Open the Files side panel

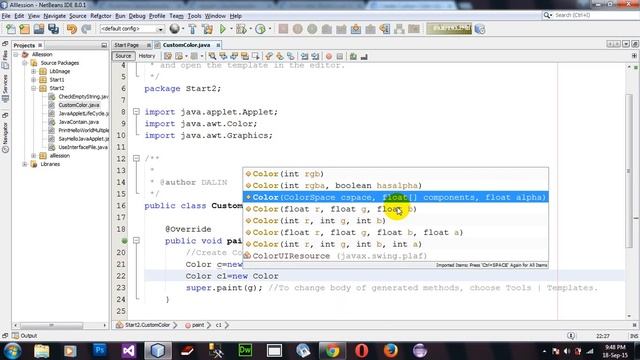point(5,59)
